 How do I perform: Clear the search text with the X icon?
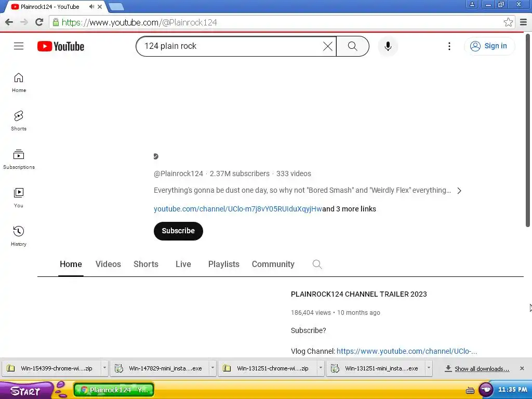[x=328, y=46]
